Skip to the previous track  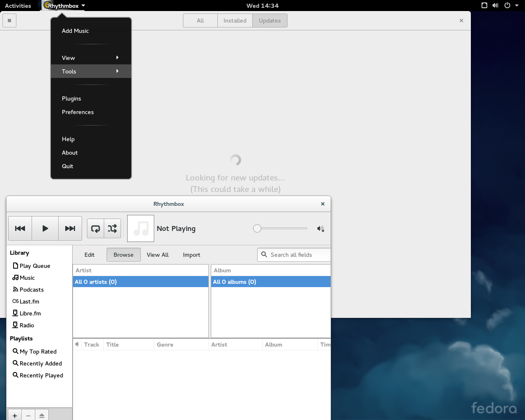tap(20, 228)
